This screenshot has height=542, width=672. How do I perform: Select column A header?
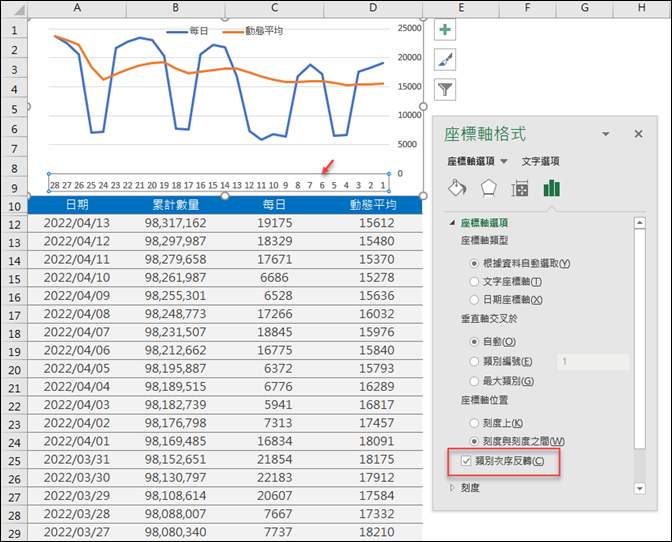[x=77, y=8]
